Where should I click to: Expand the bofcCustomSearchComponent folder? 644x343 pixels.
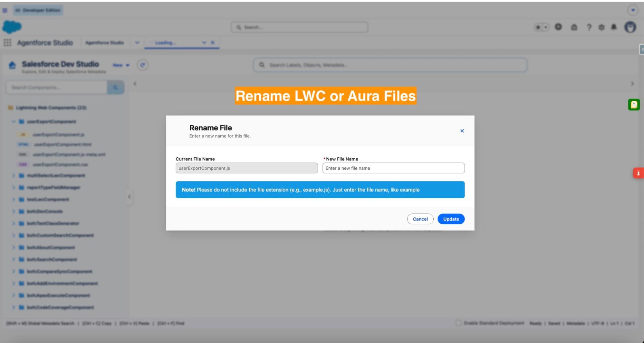14,235
